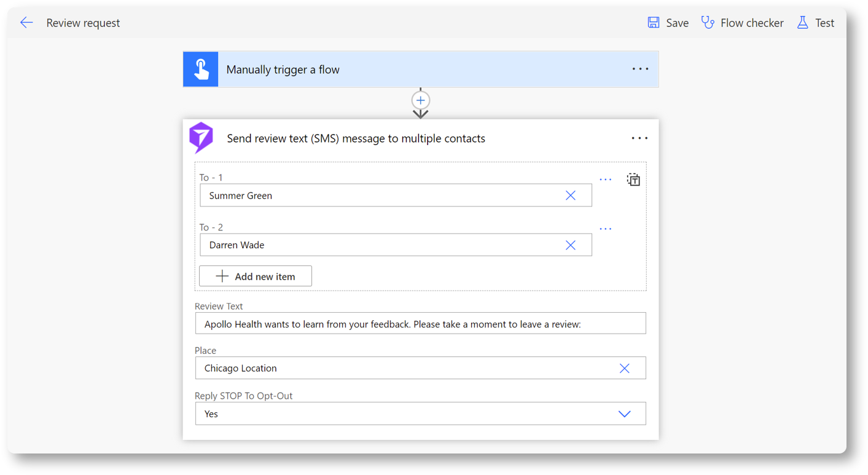Click the Test flask icon

click(802, 23)
